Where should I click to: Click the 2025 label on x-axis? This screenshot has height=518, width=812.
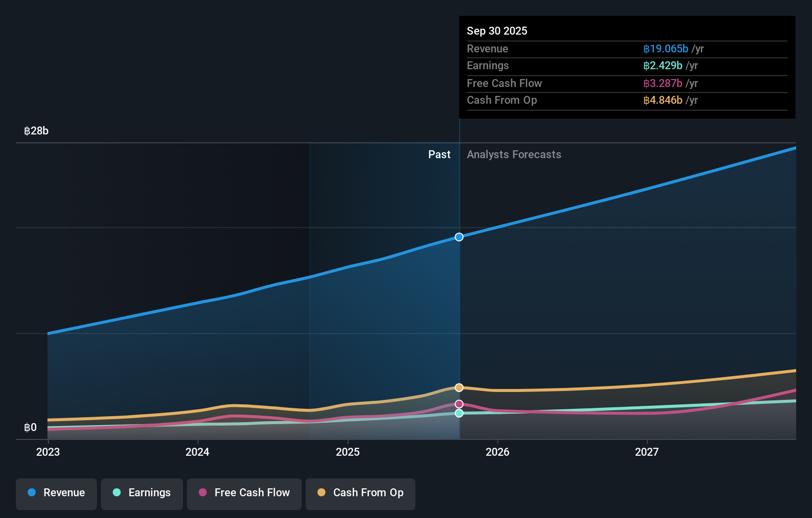pyautogui.click(x=348, y=452)
